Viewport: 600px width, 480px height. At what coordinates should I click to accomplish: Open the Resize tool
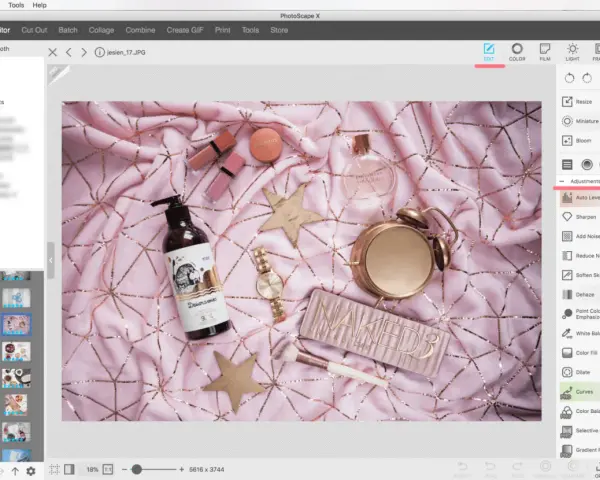(x=578, y=102)
